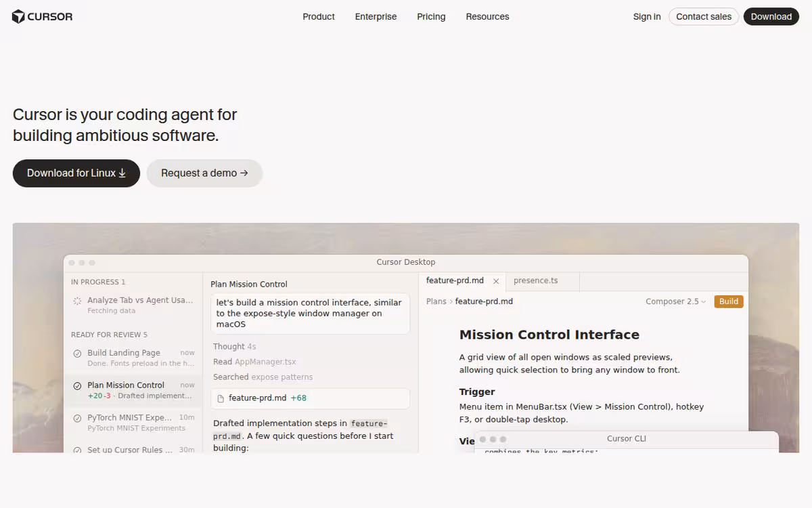Click the READY FOR REVIEW 5 header

coord(109,335)
